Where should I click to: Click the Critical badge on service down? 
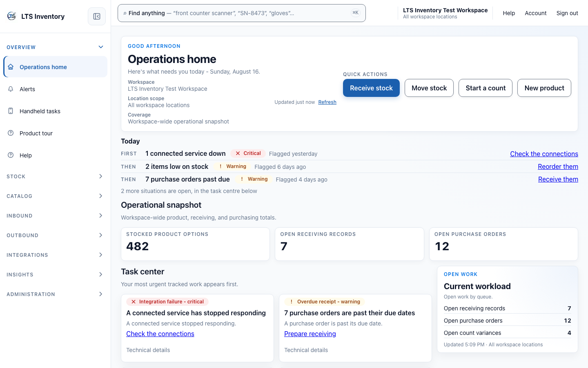click(248, 153)
